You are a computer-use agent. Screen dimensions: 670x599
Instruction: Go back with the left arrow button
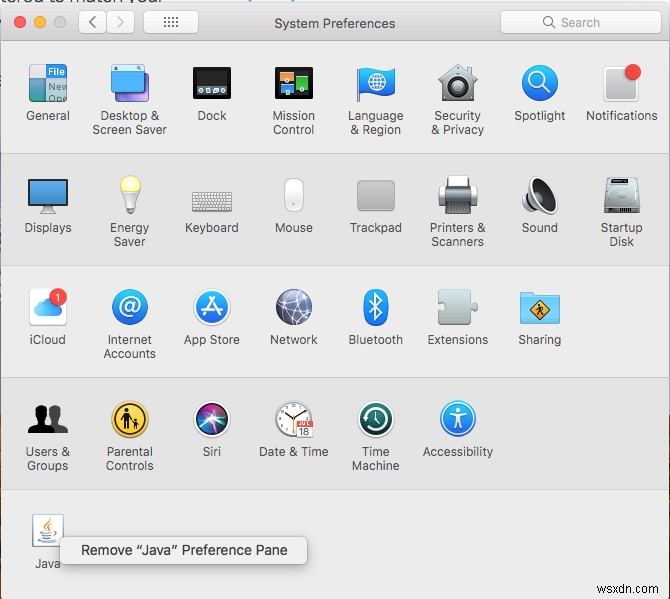pyautogui.click(x=93, y=22)
